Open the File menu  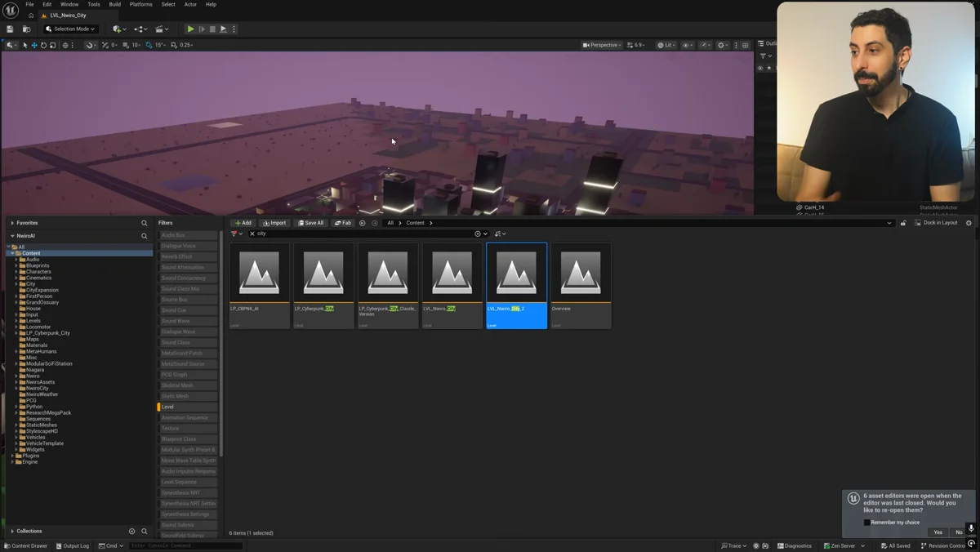29,4
